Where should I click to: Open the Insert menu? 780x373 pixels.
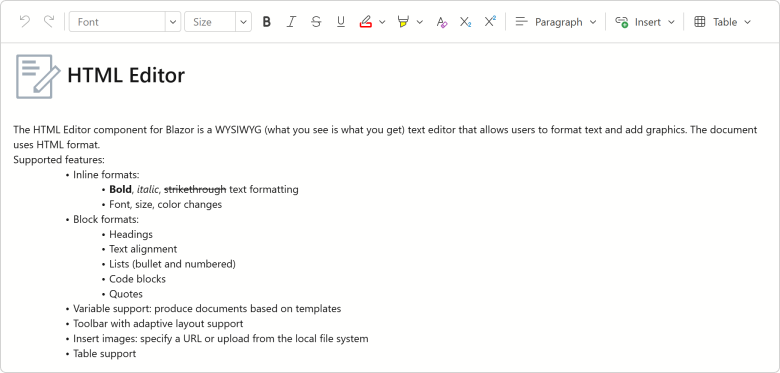coord(645,22)
